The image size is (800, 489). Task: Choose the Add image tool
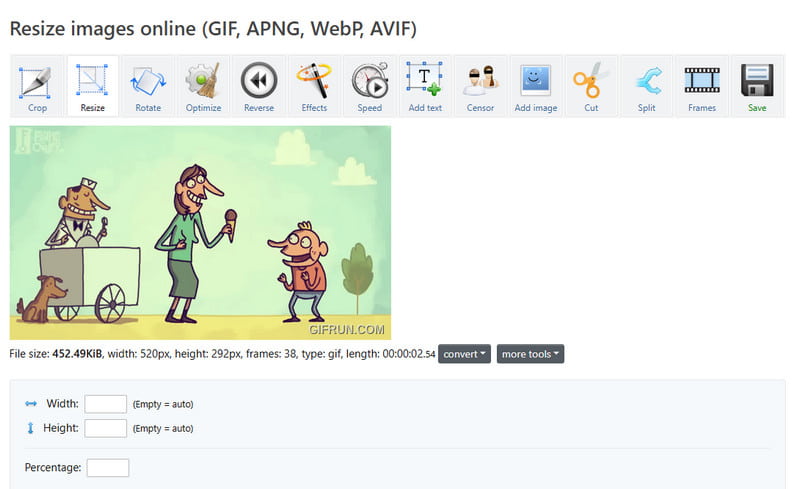pyautogui.click(x=536, y=86)
